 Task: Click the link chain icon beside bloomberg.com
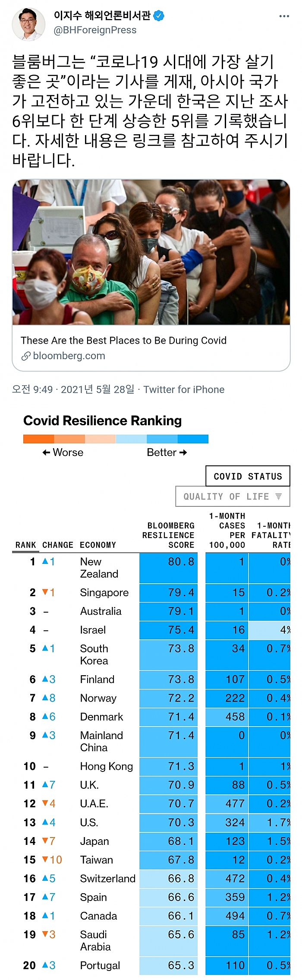click(26, 356)
